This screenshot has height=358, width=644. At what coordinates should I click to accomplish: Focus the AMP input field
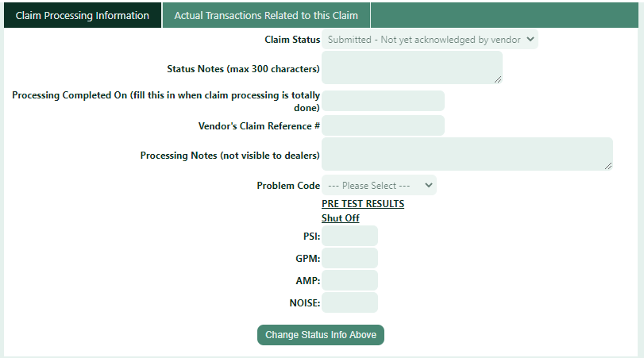pos(349,280)
